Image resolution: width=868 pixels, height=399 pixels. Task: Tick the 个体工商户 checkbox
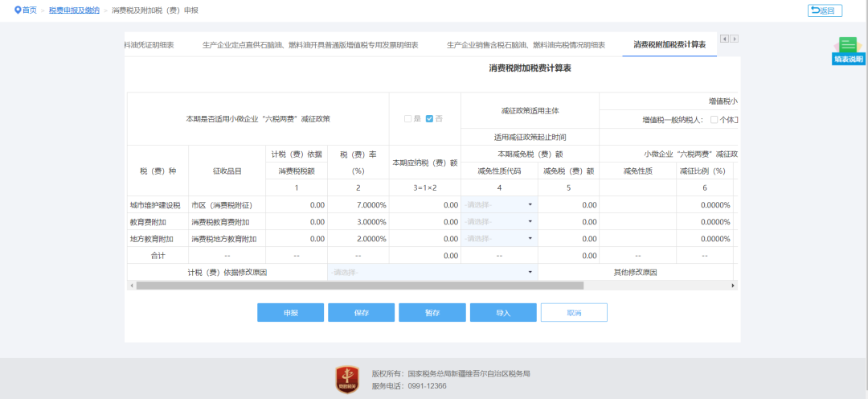[x=714, y=120]
